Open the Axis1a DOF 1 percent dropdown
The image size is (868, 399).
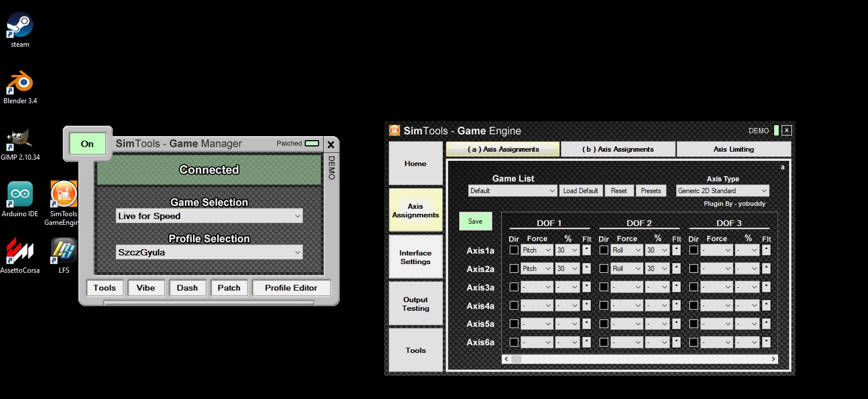pyautogui.click(x=567, y=250)
